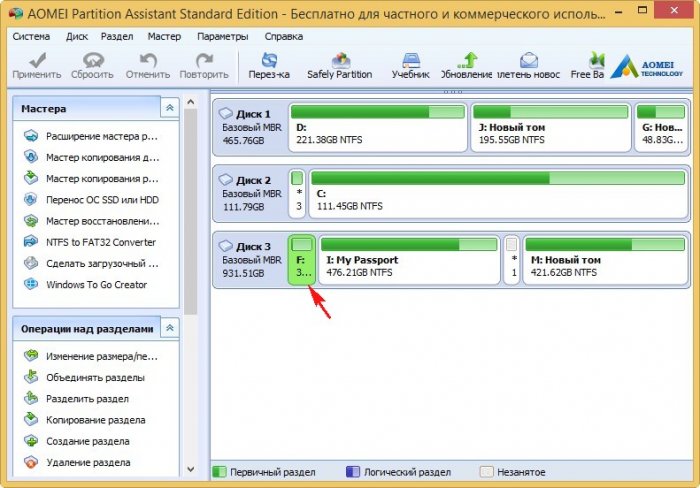The image size is (700, 488).
Task: Click the Применить (Apply) toolbar icon
Action: (x=37, y=66)
